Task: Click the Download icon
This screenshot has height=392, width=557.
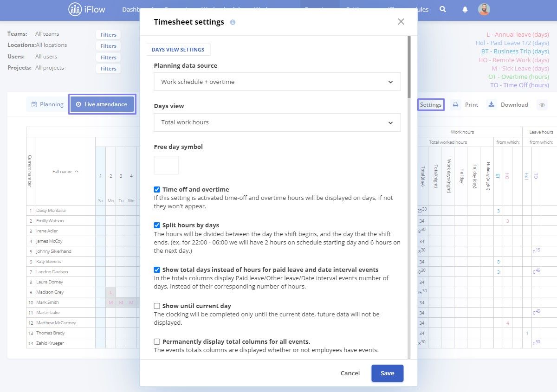Action: tap(491, 104)
